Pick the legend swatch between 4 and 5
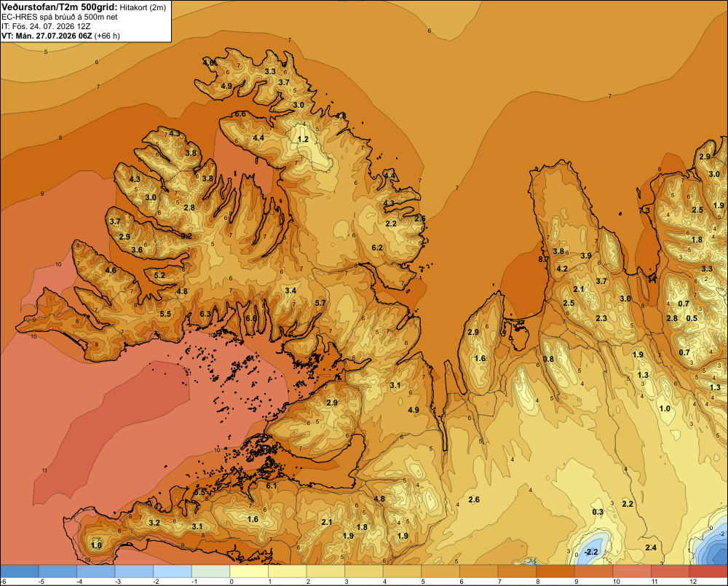Image resolution: width=728 pixels, height=586 pixels. pos(402,571)
